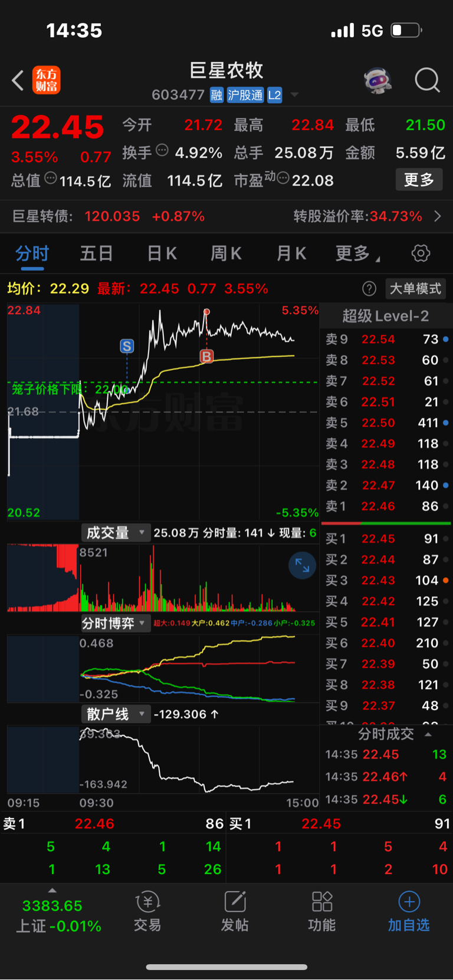Switch to the 日K tab
The image size is (453, 980).
point(162,253)
